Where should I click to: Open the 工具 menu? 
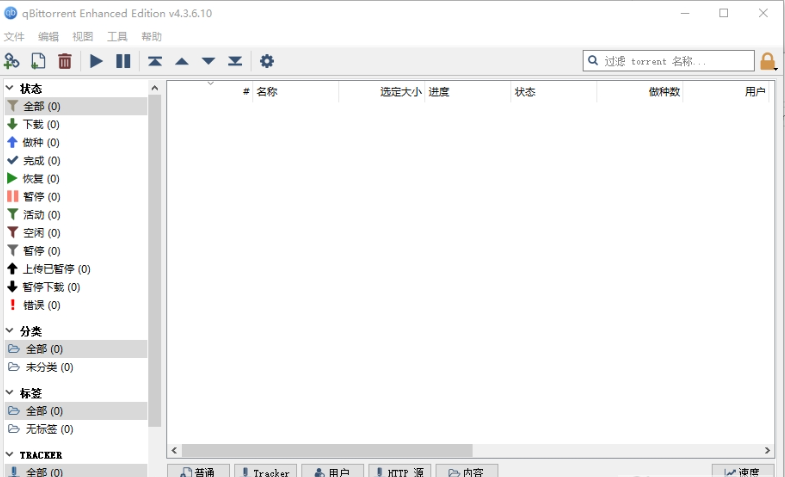117,37
